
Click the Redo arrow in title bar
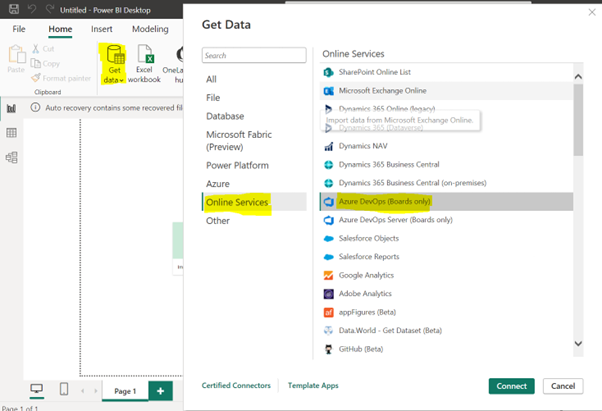click(x=50, y=9)
